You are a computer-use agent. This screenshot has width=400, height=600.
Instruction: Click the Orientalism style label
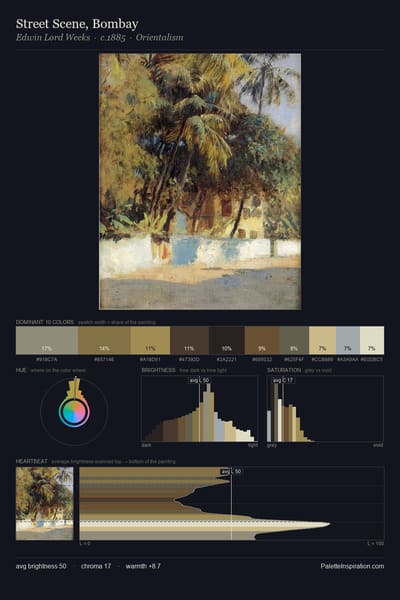[160, 38]
